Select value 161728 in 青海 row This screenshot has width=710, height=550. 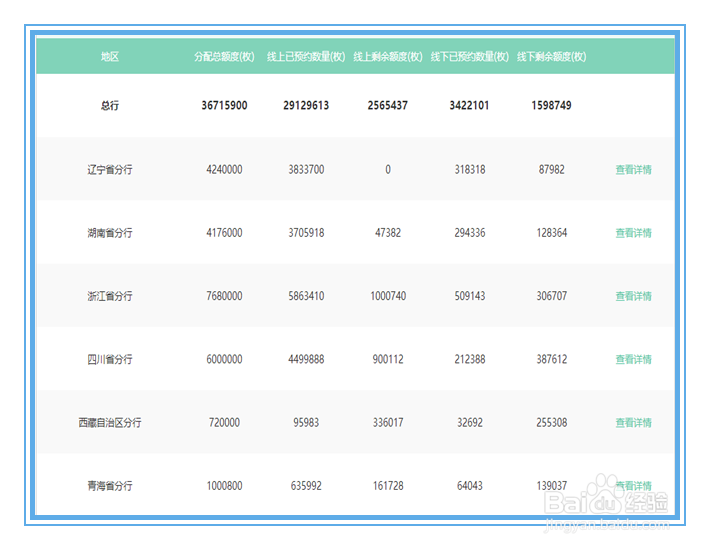388,486
